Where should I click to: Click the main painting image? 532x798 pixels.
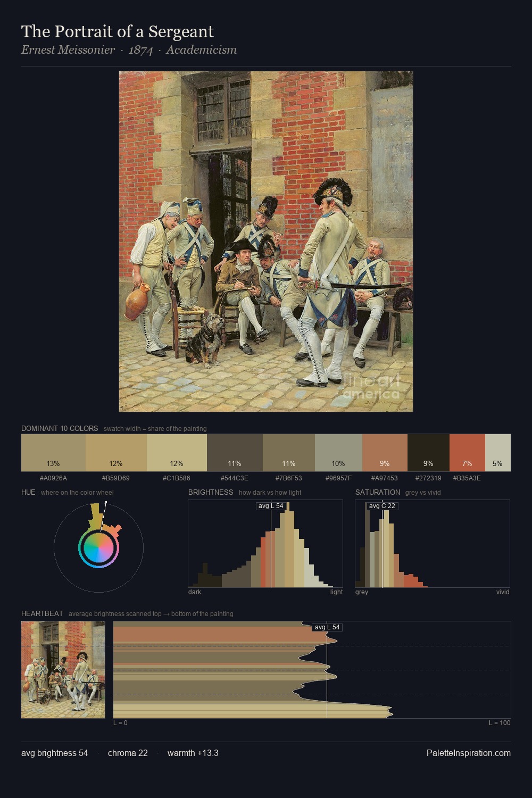click(x=266, y=242)
